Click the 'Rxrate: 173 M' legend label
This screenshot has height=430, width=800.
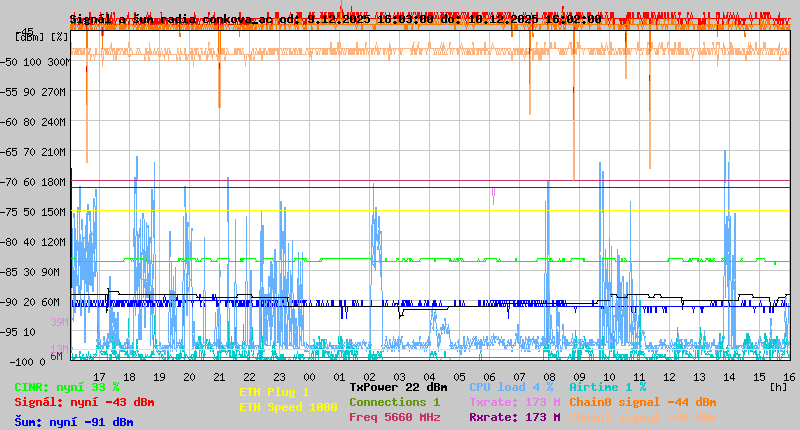(x=515, y=417)
